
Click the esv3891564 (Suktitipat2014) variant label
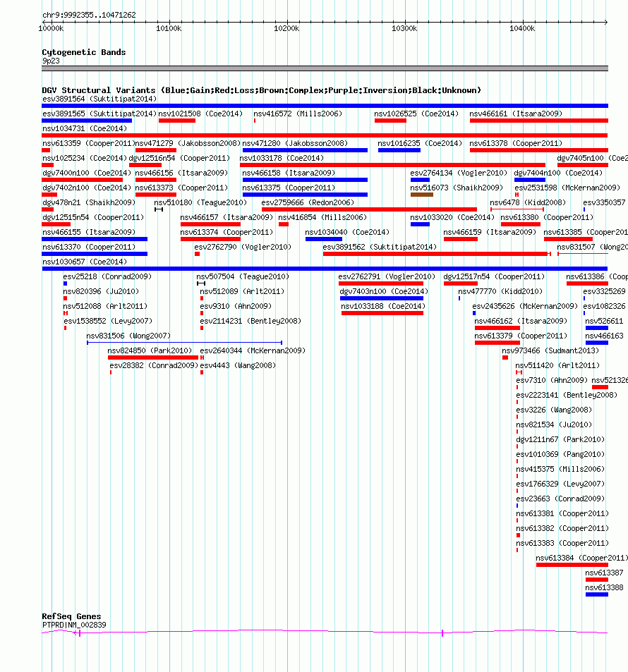99,99
